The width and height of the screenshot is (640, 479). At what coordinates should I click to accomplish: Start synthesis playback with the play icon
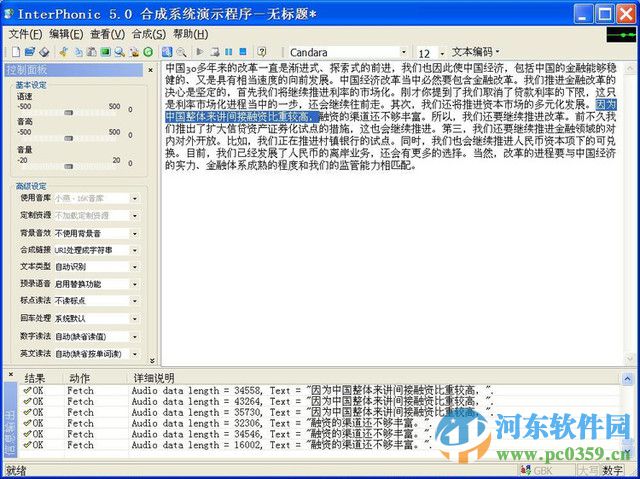click(x=200, y=52)
